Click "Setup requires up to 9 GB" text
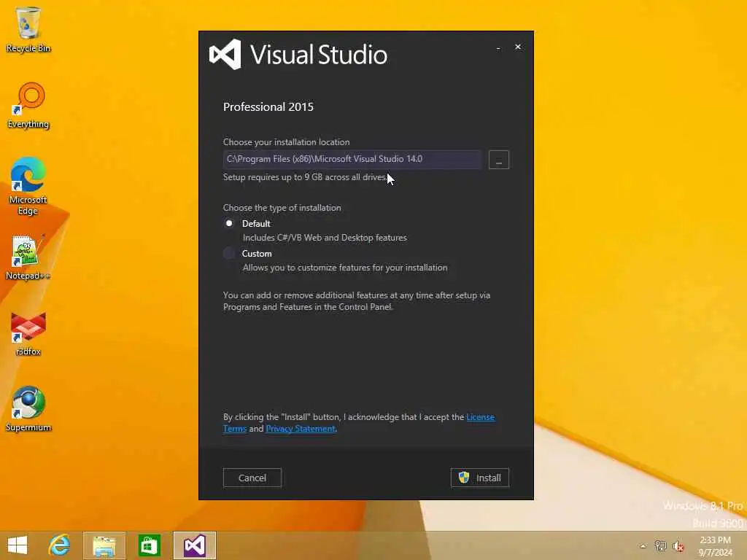This screenshot has height=560, width=747. (x=305, y=177)
